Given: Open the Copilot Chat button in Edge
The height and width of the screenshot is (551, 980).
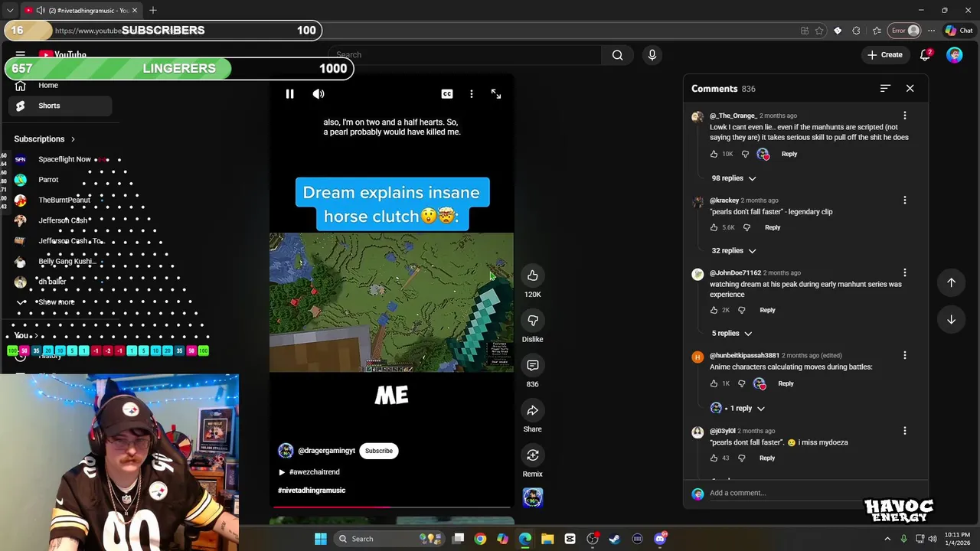Looking at the screenshot, I should (959, 31).
